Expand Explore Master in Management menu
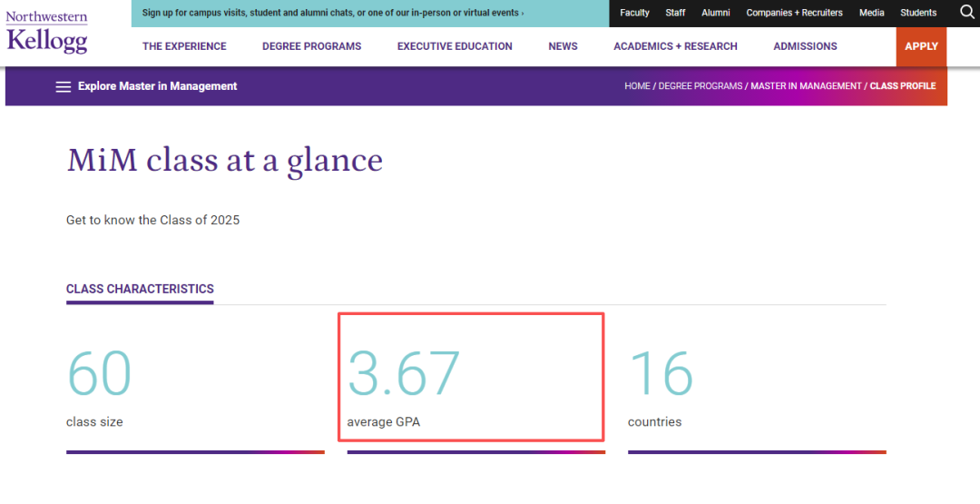Image resolution: width=980 pixels, height=504 pixels. pyautogui.click(x=157, y=86)
